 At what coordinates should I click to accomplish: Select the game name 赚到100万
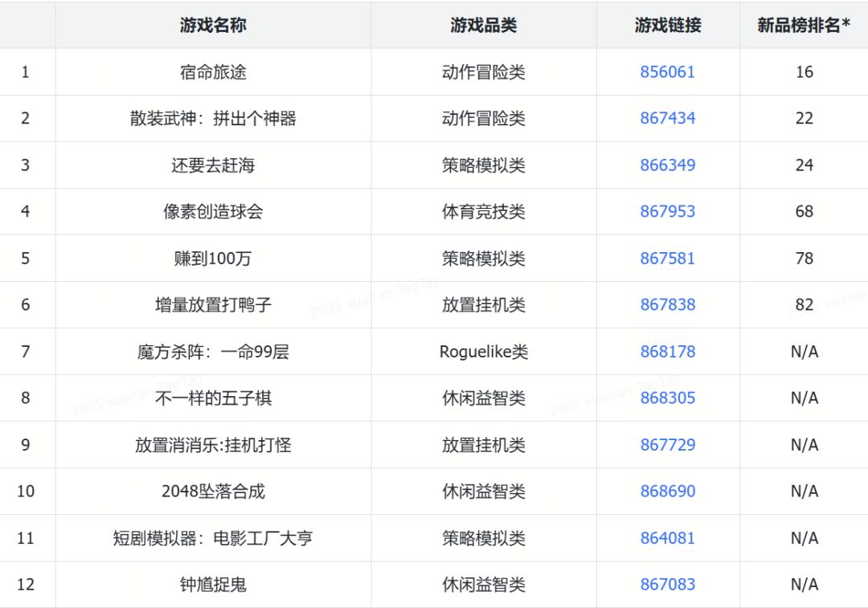(213, 259)
